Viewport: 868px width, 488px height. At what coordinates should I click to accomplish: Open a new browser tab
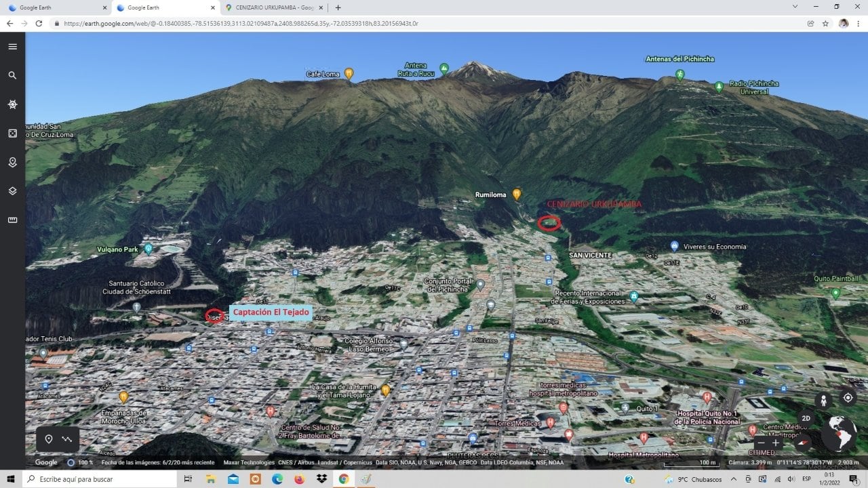coord(338,7)
